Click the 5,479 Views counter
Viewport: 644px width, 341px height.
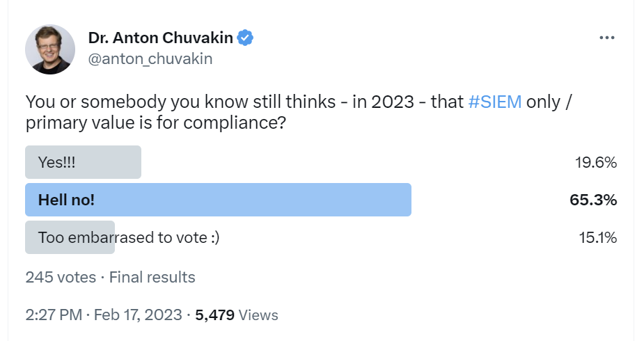(x=237, y=315)
